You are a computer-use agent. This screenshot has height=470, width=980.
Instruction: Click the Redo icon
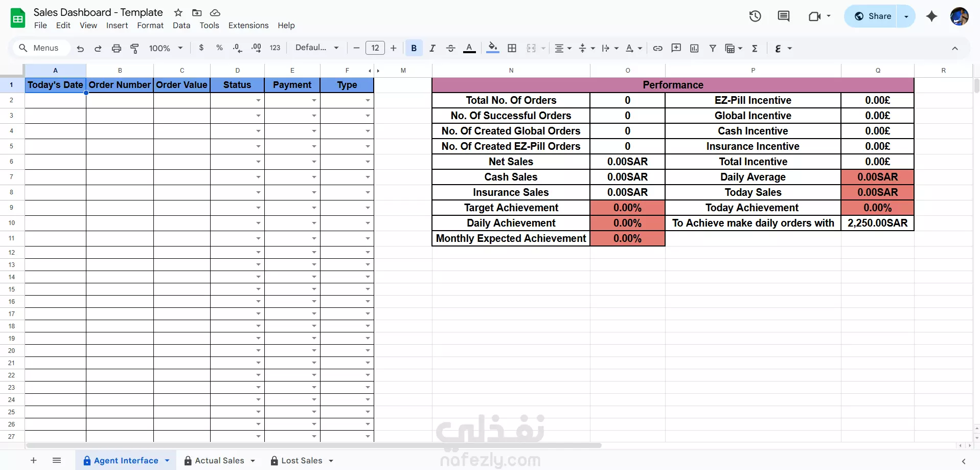point(98,48)
